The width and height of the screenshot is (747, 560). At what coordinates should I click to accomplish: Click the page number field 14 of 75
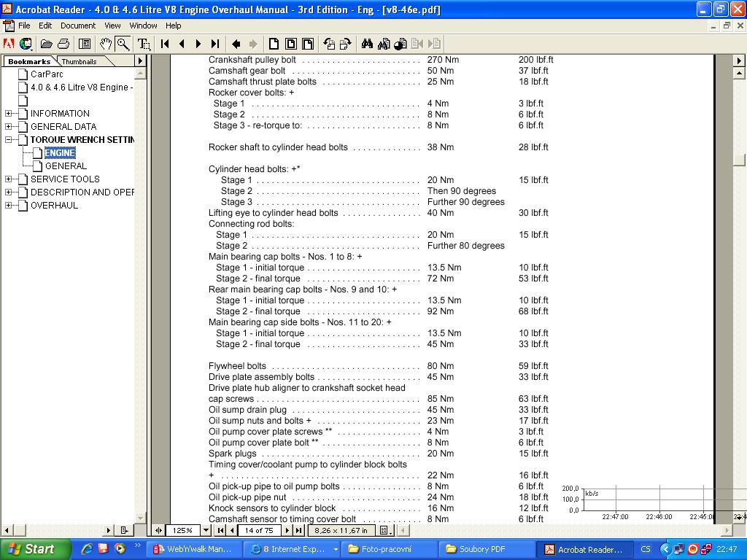coord(259,530)
